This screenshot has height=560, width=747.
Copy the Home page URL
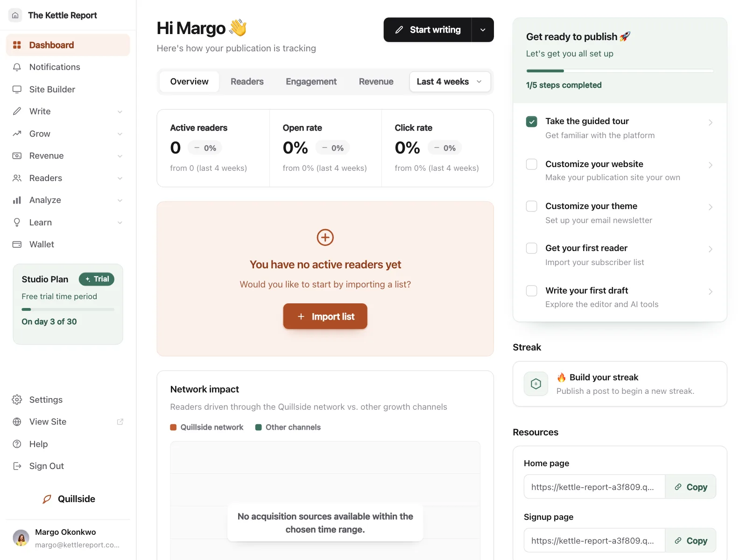click(691, 487)
